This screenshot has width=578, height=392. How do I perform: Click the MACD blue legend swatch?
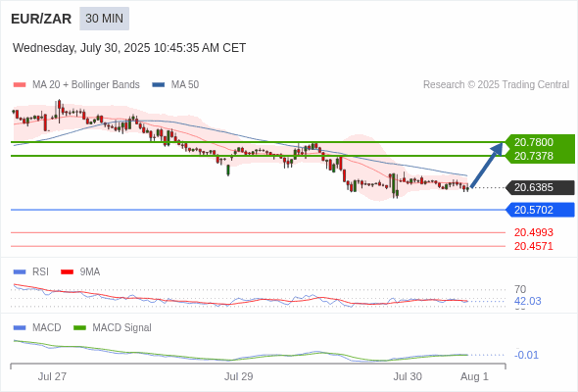point(20,328)
